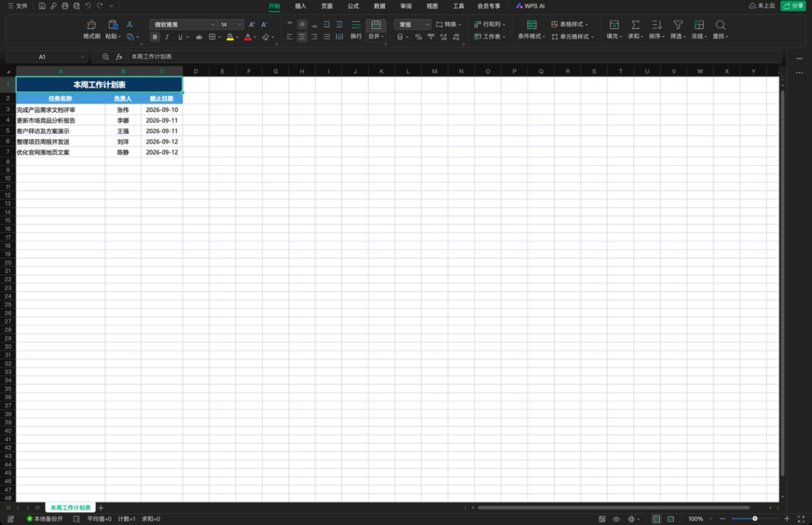This screenshot has width=812, height=525.
Task: Open the File (文件) menu
Action: (x=17, y=6)
